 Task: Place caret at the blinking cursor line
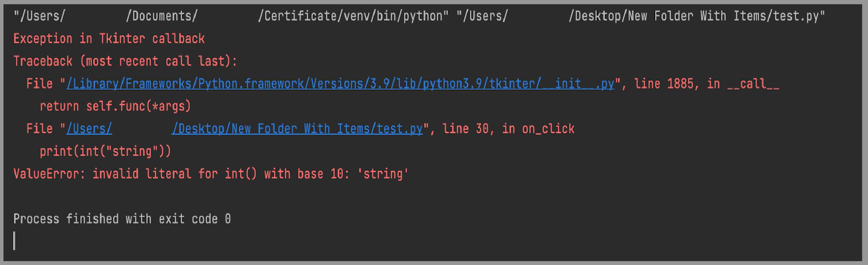[14, 241]
